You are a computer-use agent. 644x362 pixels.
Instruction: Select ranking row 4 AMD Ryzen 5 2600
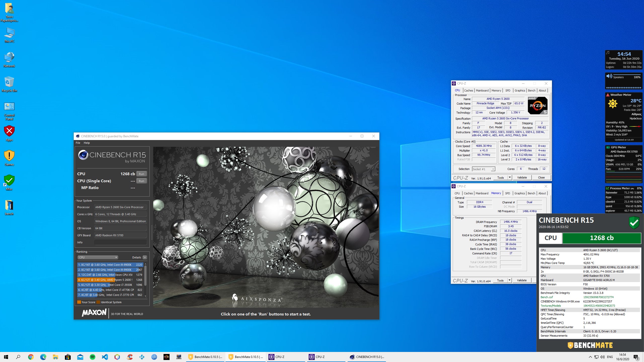point(110,280)
